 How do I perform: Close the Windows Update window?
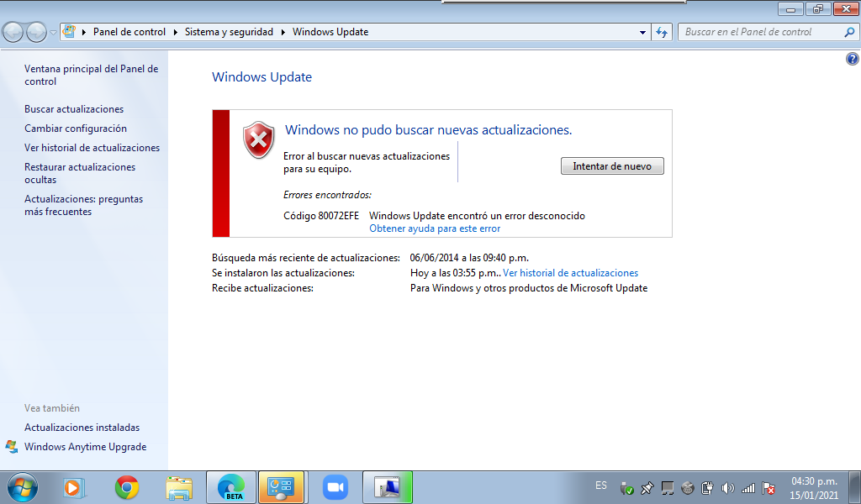pos(846,8)
